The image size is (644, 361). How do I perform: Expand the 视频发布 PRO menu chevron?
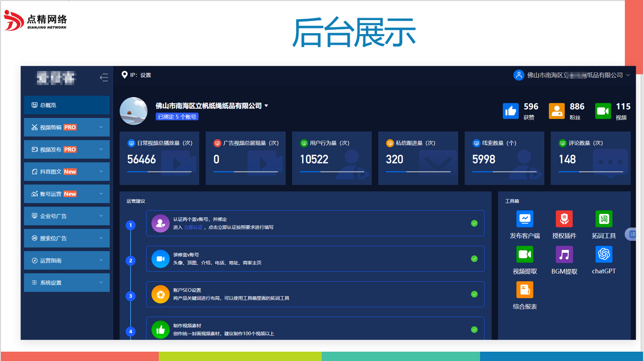pos(101,149)
